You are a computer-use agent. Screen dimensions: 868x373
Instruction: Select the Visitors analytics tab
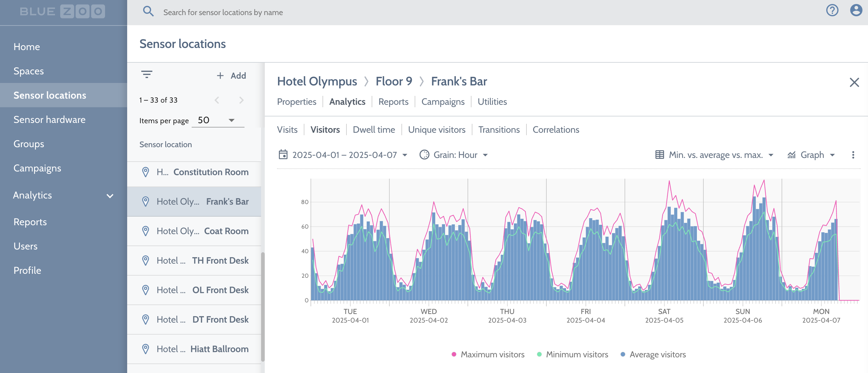[x=325, y=130]
